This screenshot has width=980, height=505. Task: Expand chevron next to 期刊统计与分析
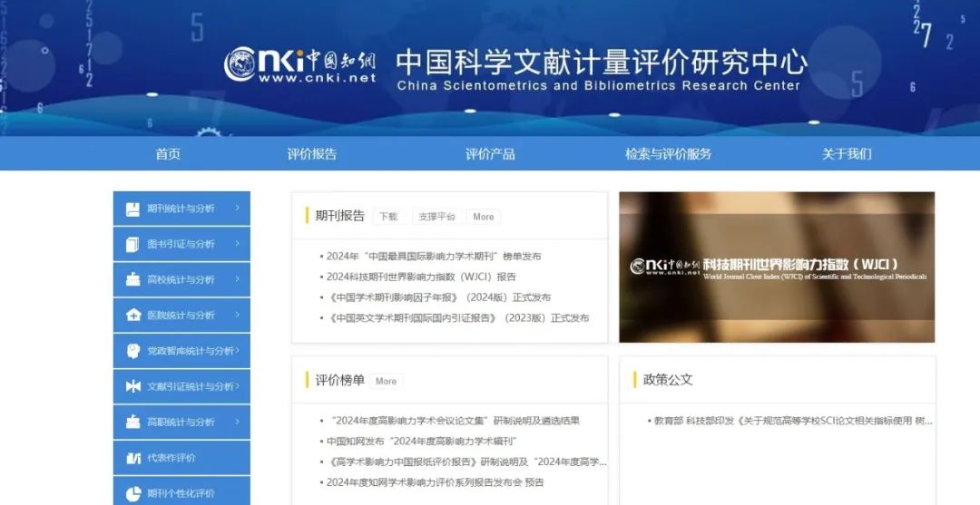tap(237, 208)
